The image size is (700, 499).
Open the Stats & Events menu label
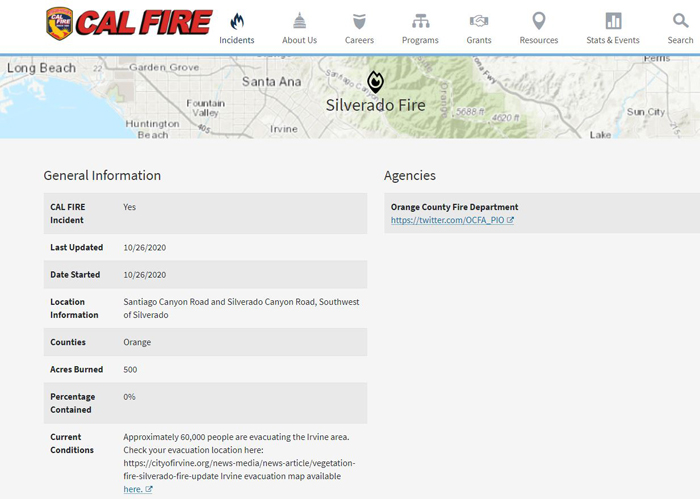pyautogui.click(x=613, y=40)
